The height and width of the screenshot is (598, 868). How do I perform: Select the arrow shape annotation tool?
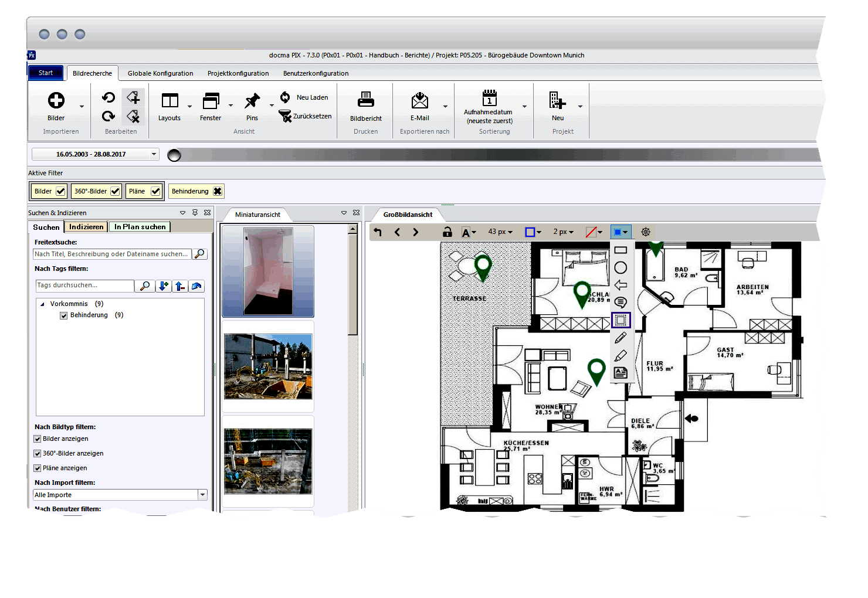pyautogui.click(x=621, y=286)
